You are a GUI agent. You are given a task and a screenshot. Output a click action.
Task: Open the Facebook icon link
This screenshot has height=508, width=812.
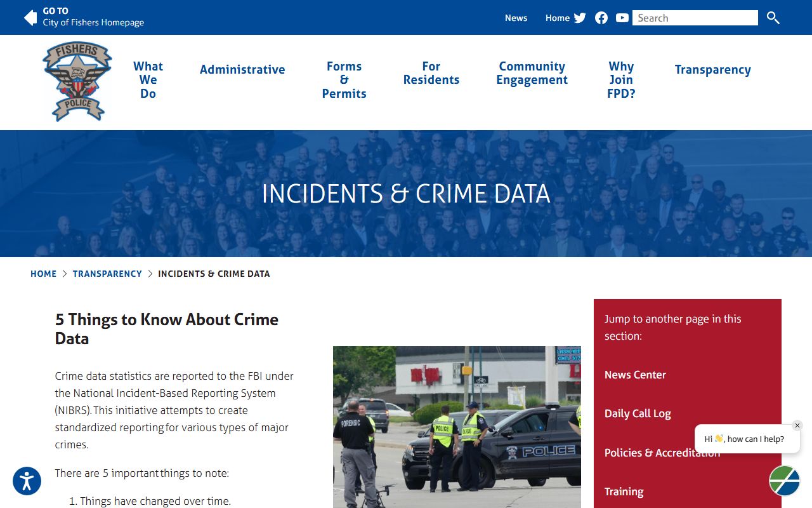[601, 18]
